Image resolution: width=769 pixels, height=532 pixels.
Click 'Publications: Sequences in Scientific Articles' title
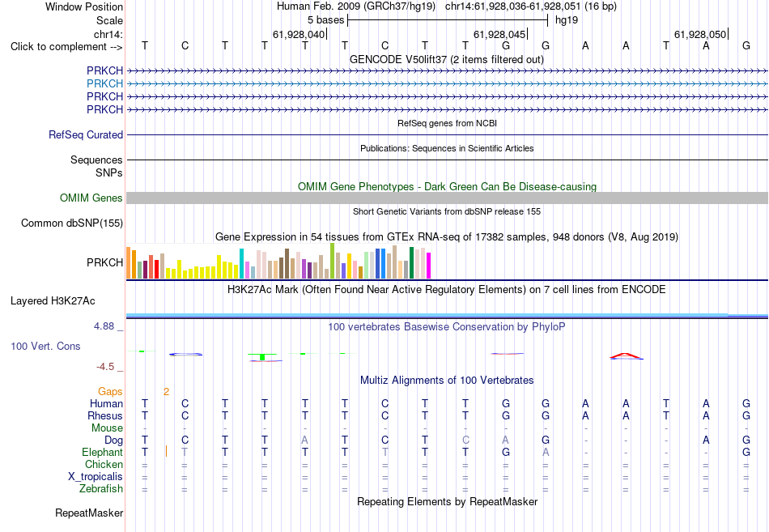click(447, 148)
